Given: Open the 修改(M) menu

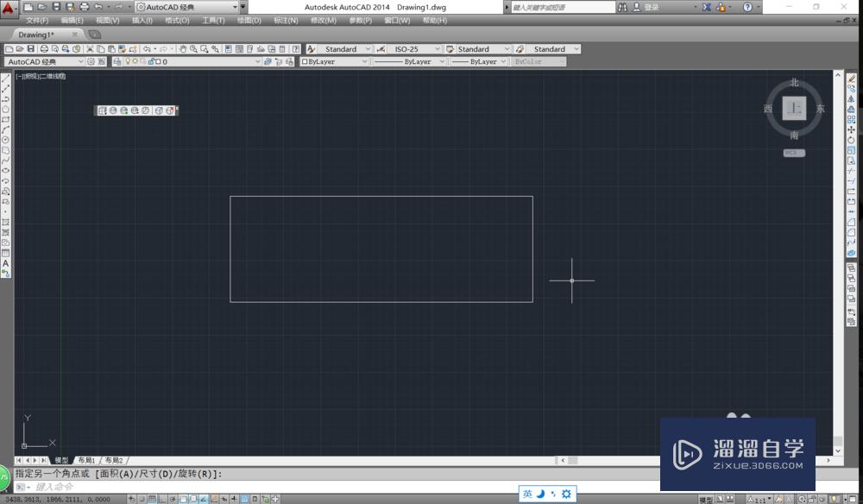Looking at the screenshot, I should (x=323, y=21).
